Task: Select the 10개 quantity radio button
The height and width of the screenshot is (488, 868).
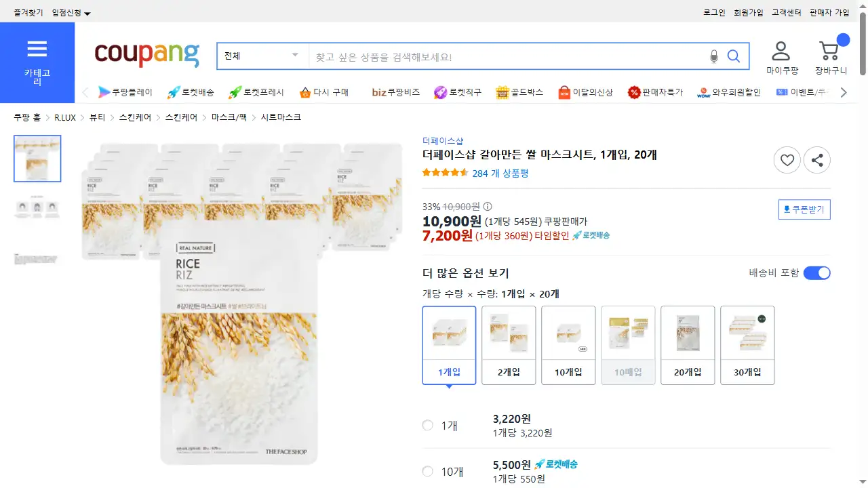Action: coord(428,472)
